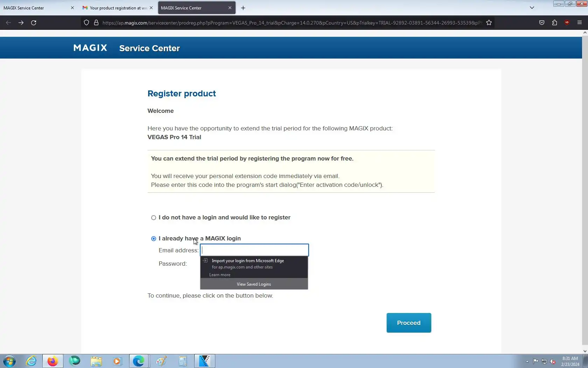This screenshot has height=368, width=588.
Task: Click the 'Email address:' label
Action: [178, 250]
